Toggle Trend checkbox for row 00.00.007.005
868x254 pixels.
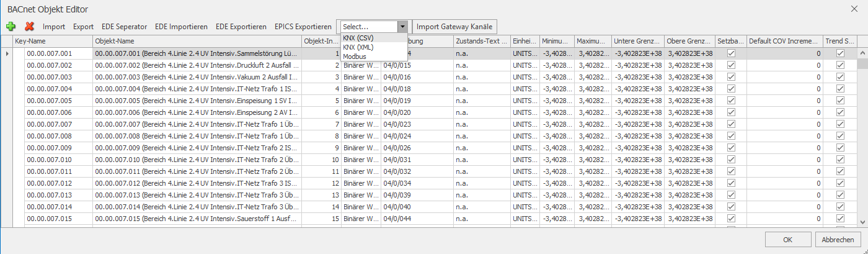point(840,101)
